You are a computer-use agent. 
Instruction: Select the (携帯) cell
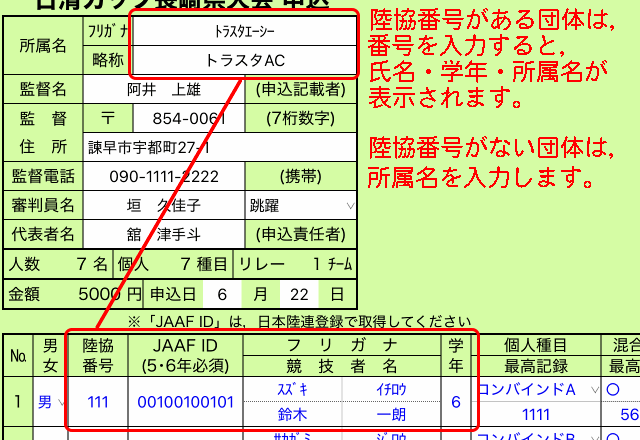(301, 176)
